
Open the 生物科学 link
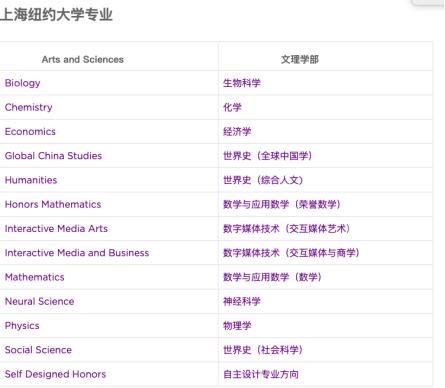[242, 83]
